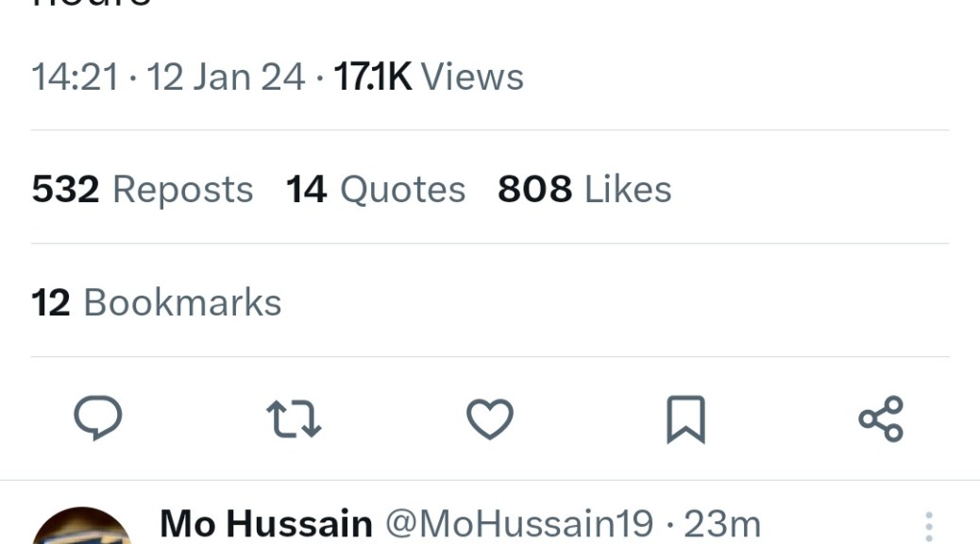
Task: Like the post with the heart icon
Action: coord(490,418)
